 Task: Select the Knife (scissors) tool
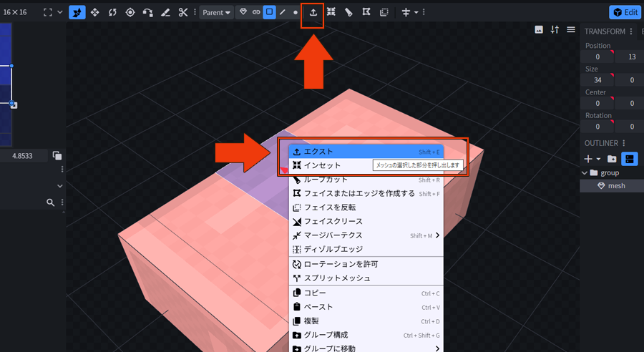pos(183,12)
